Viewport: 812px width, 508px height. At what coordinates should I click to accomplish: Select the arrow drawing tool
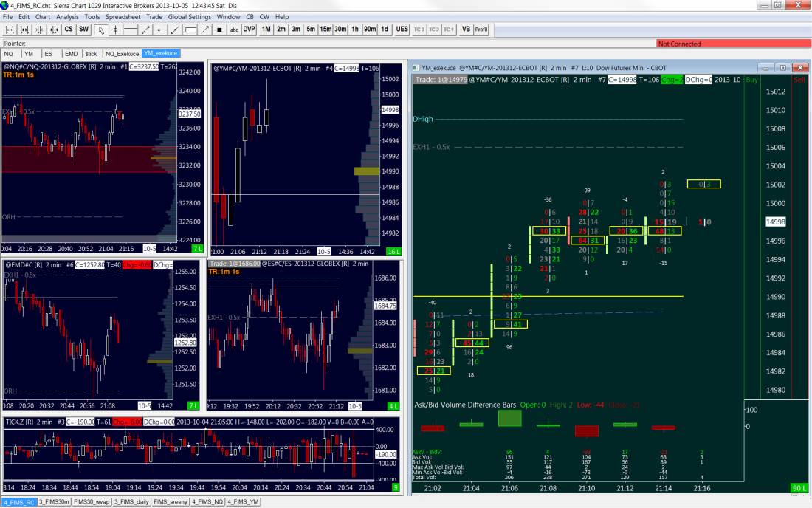pos(206,30)
